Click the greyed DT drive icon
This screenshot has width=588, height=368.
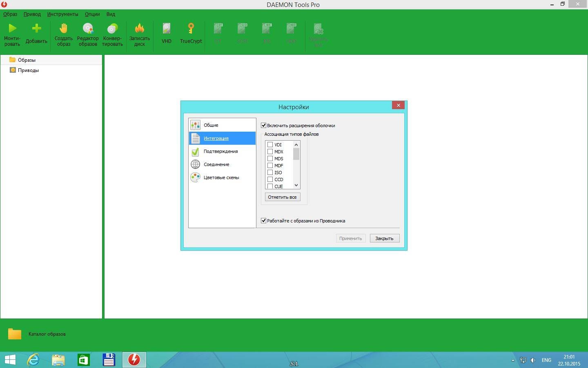[218, 28]
